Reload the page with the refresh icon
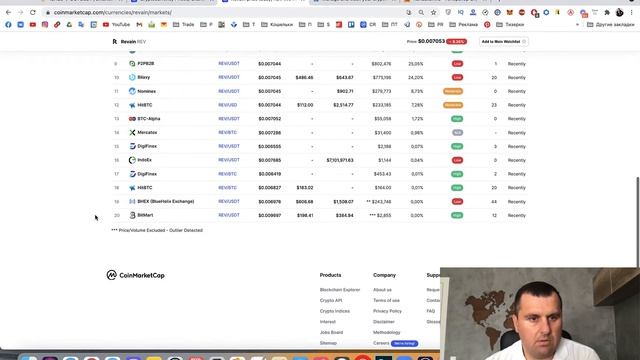This screenshot has height=360, width=640. pos(33,12)
